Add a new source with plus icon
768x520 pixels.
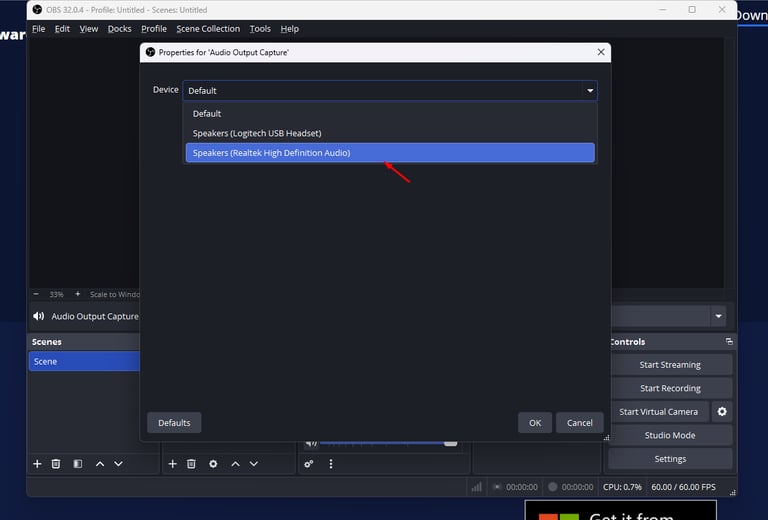click(172, 464)
